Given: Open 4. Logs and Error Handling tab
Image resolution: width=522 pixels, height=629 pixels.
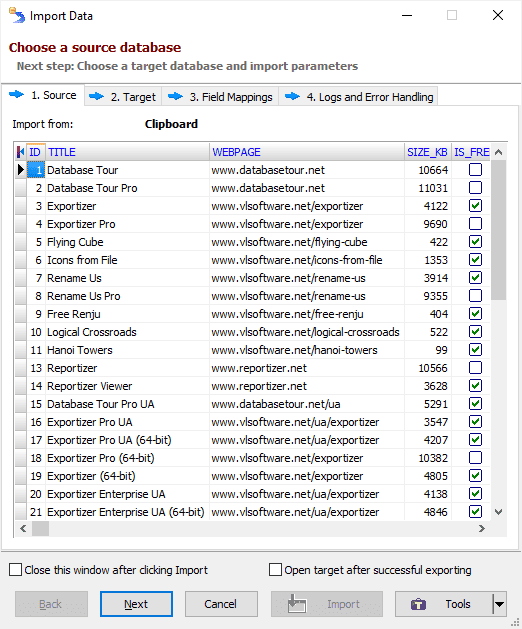Looking at the screenshot, I should point(358,97).
